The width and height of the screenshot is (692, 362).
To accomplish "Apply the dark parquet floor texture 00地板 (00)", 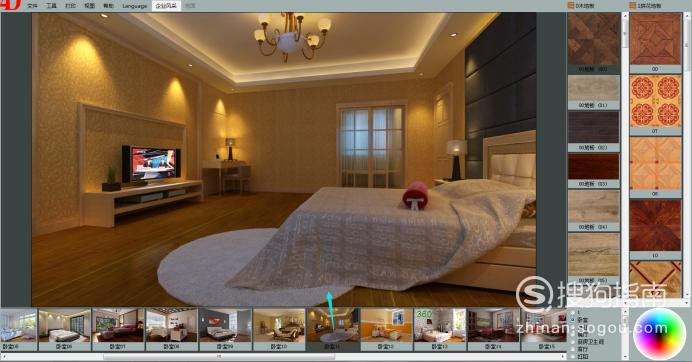I will click(594, 42).
